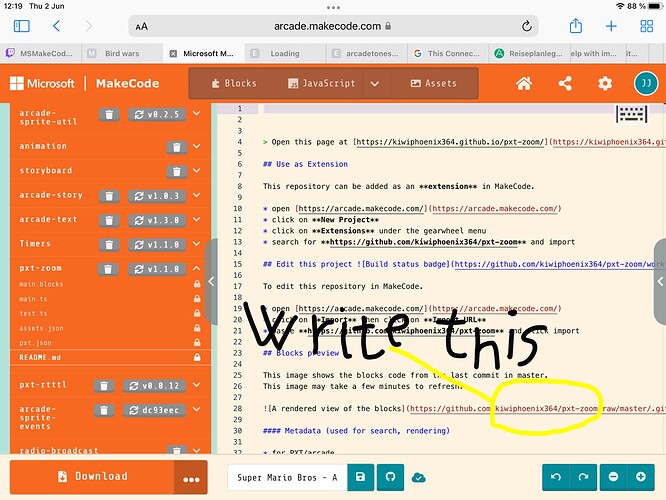Delete the animation extension

pos(177,147)
